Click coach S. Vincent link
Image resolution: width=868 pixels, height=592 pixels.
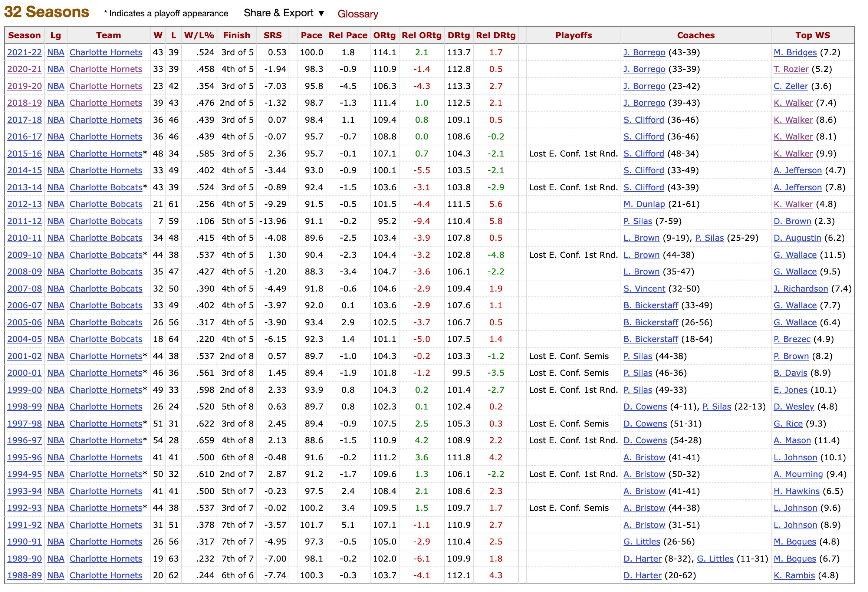644,289
